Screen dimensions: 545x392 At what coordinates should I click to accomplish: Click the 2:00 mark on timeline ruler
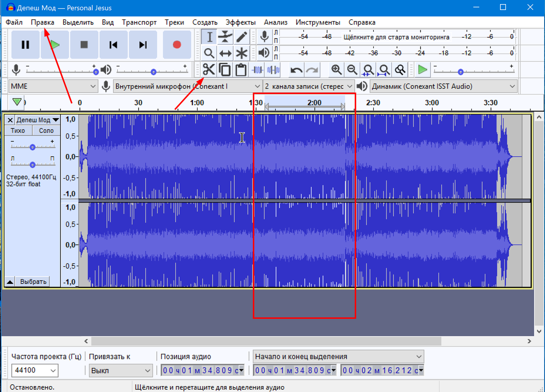pyautogui.click(x=314, y=103)
